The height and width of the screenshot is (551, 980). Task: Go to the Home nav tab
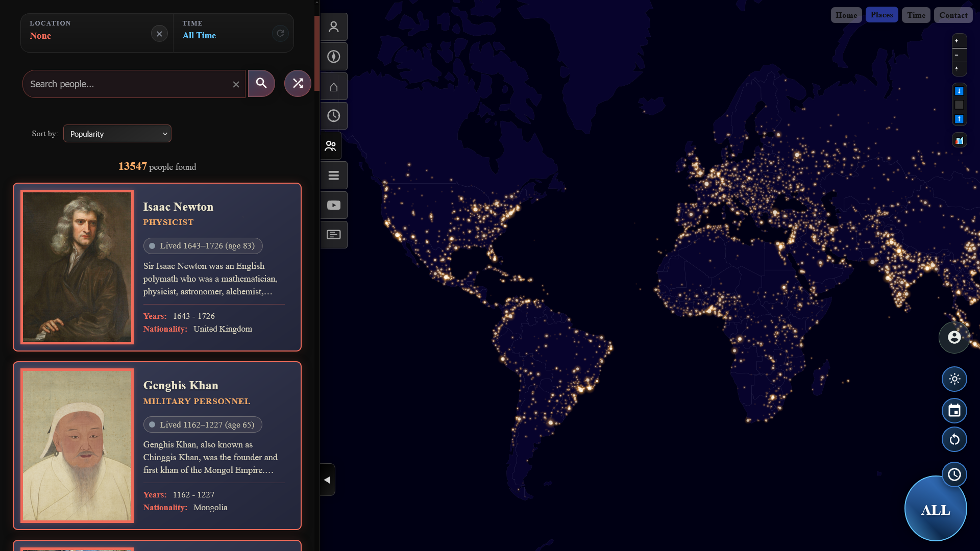point(846,15)
